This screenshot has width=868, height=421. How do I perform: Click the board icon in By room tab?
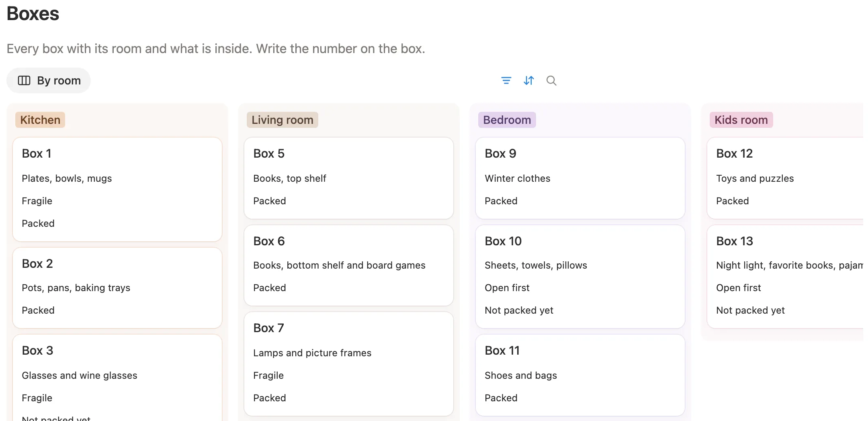click(24, 81)
